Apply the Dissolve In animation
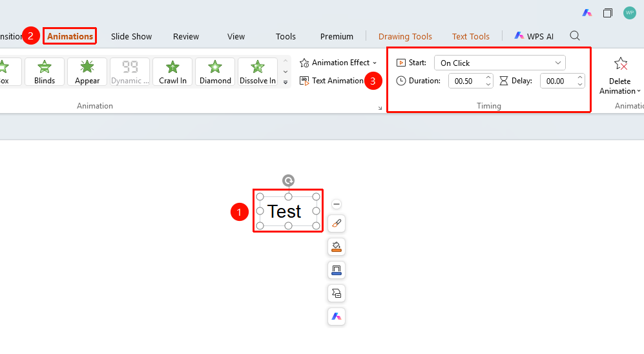 pyautogui.click(x=258, y=72)
